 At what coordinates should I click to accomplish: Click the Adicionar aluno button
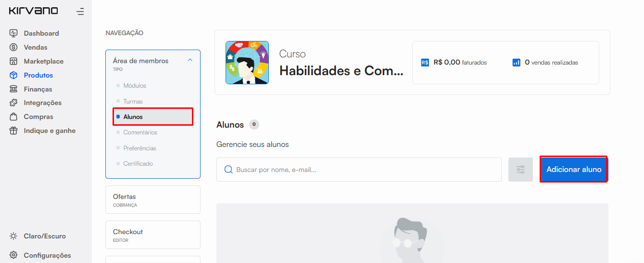[x=574, y=170]
